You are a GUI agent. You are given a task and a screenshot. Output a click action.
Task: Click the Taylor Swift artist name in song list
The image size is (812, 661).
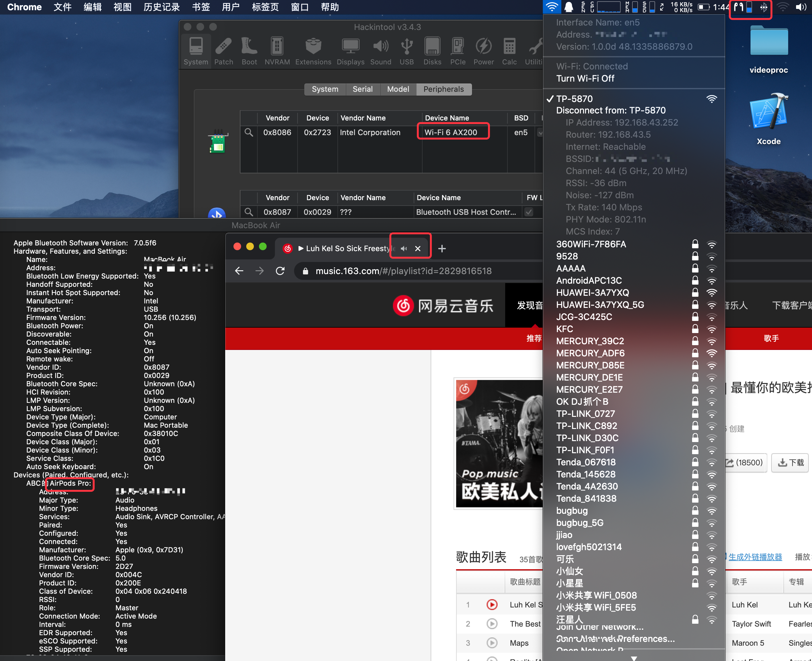pyautogui.click(x=751, y=624)
